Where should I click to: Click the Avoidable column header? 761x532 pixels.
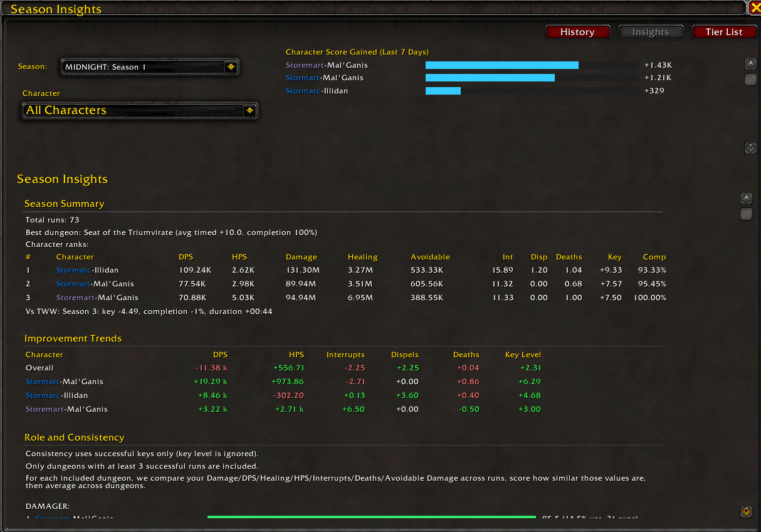(x=431, y=257)
